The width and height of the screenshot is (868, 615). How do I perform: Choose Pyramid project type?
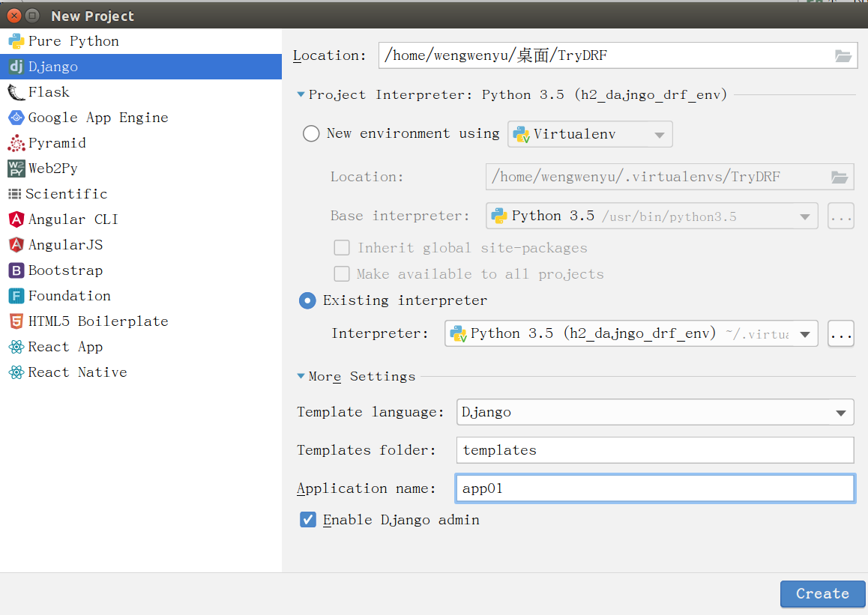click(x=141, y=142)
